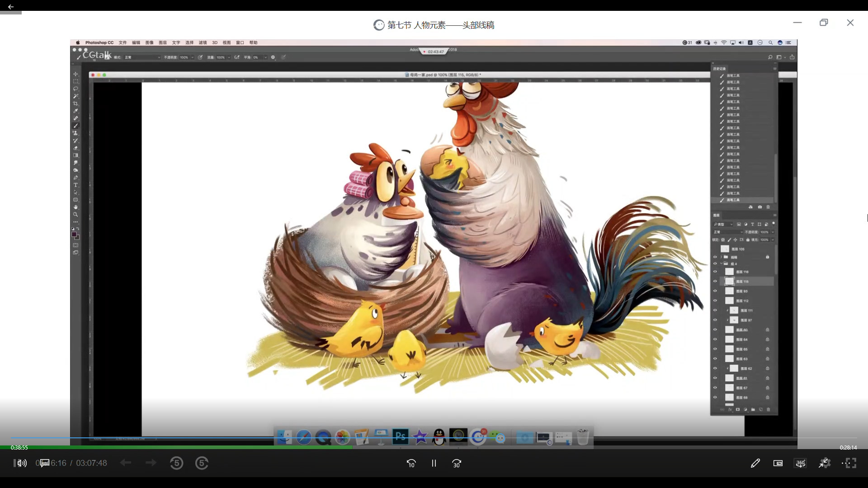The height and width of the screenshot is (488, 868).
Task: Open the layer blend mode 正常 dropdown
Action: coord(728,232)
